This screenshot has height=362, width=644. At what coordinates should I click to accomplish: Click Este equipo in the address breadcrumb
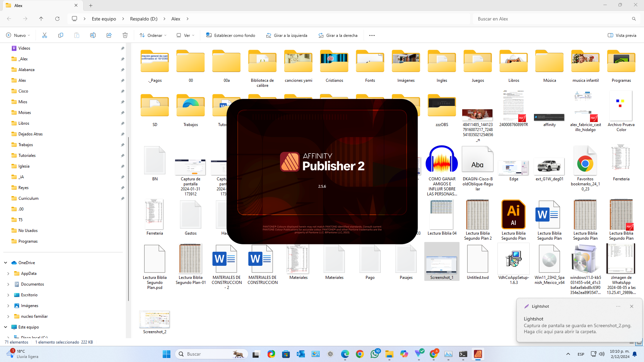point(104,19)
